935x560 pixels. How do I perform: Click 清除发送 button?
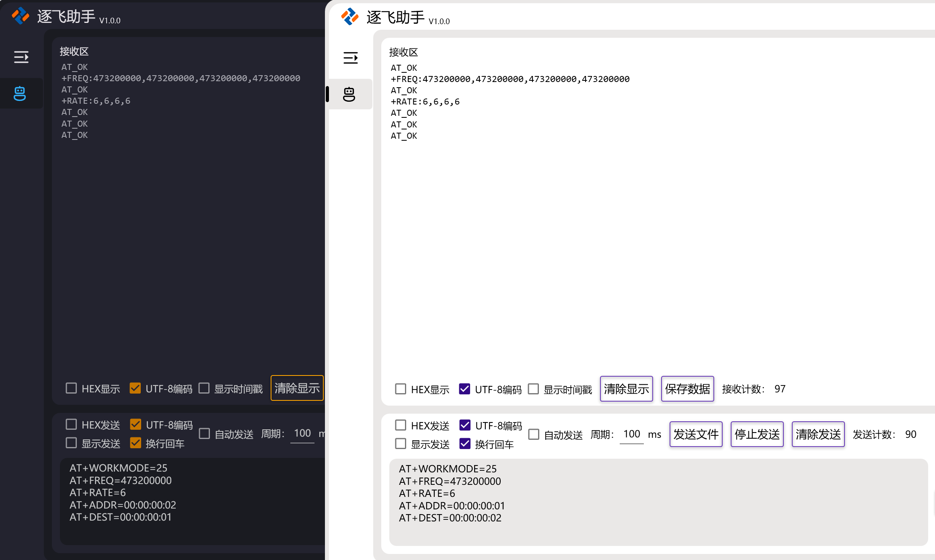click(x=818, y=434)
